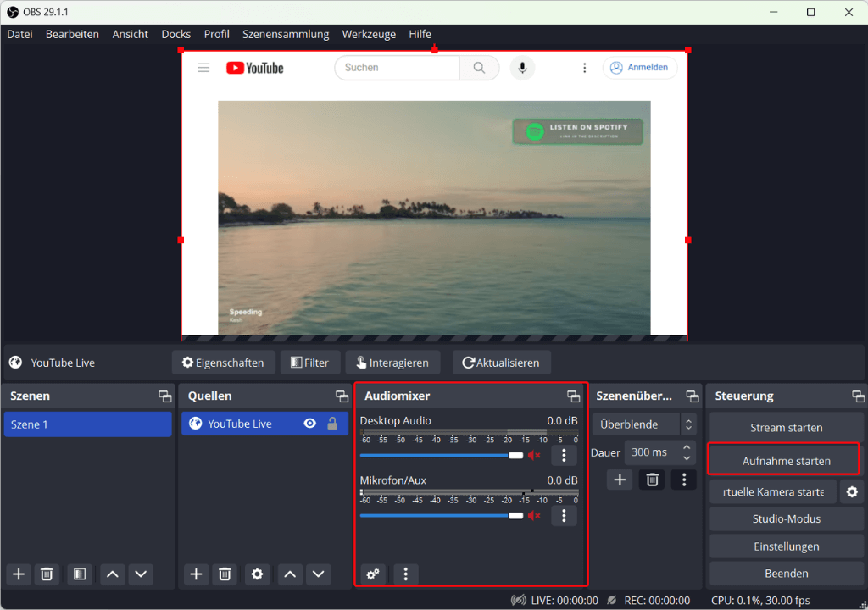Viewport: 868px width, 610px height.
Task: Open the Docks menu
Action: click(176, 35)
